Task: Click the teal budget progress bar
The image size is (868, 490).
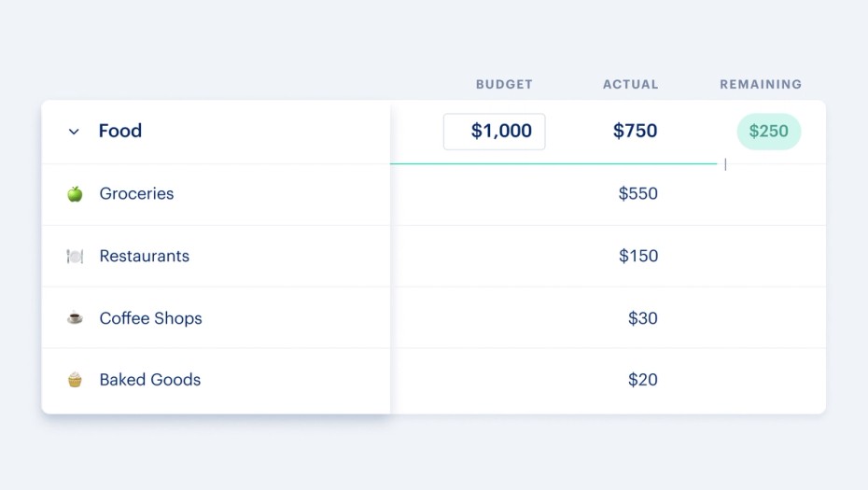Action: click(x=553, y=164)
